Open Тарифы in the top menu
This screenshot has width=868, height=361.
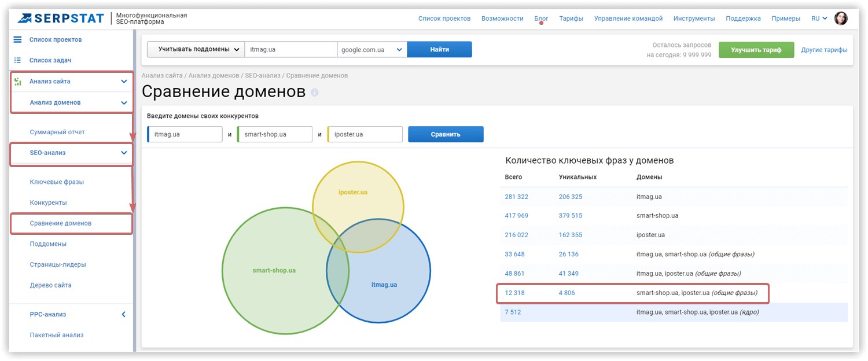click(571, 19)
